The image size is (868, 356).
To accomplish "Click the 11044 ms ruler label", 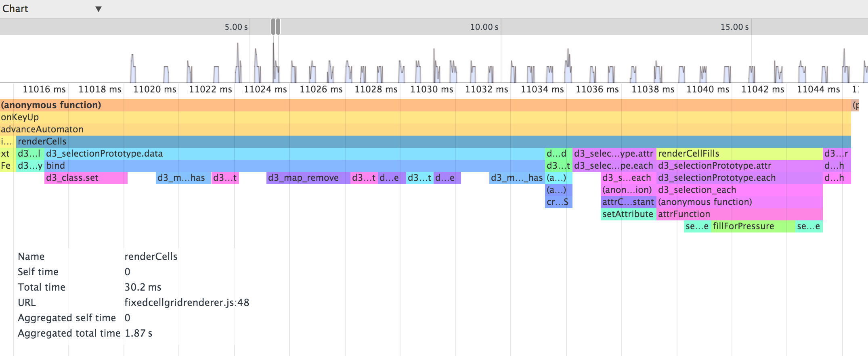I will pos(818,89).
